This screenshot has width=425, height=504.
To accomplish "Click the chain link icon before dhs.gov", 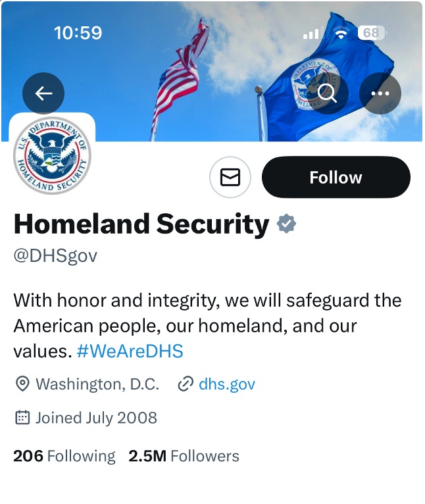I will tap(186, 384).
